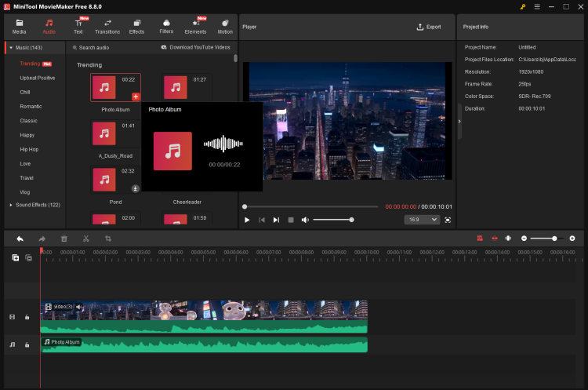Zoom out the timeline

click(524, 239)
